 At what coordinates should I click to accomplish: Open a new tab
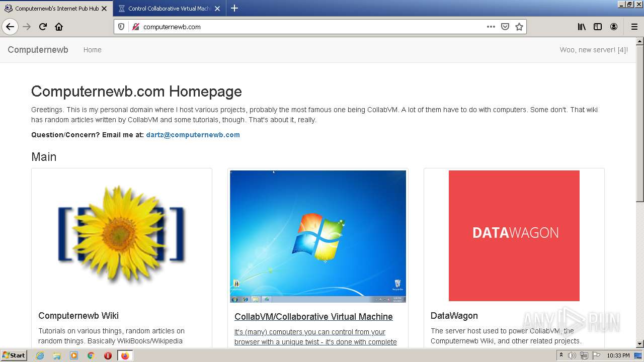[234, 8]
